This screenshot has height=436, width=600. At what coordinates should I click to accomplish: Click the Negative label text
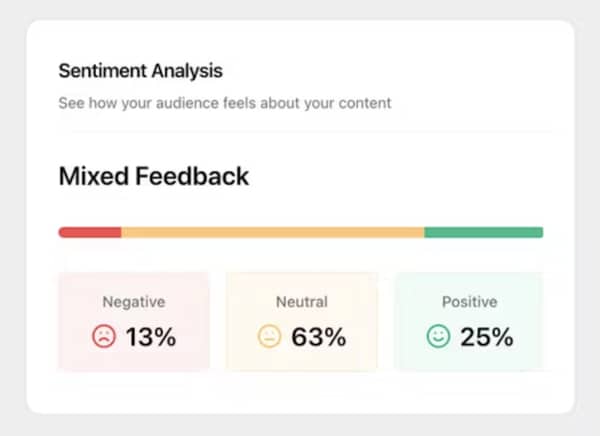(x=134, y=301)
